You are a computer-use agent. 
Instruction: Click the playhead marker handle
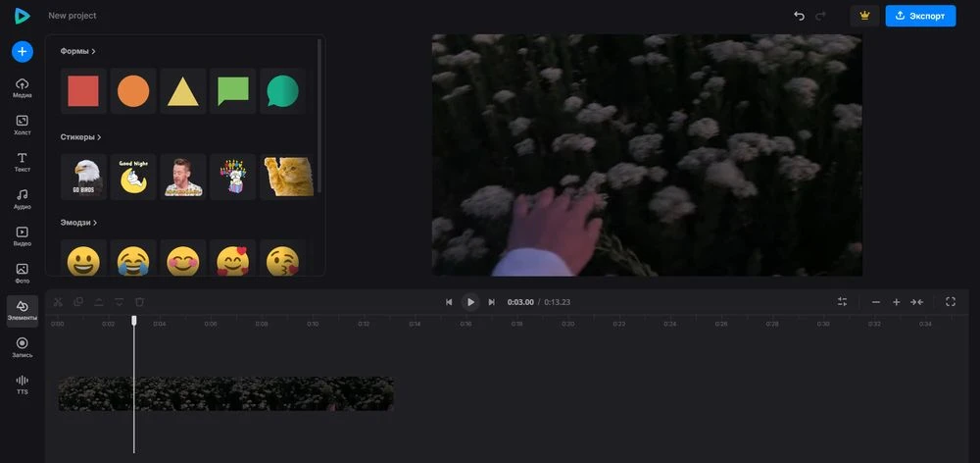pyautogui.click(x=133, y=321)
